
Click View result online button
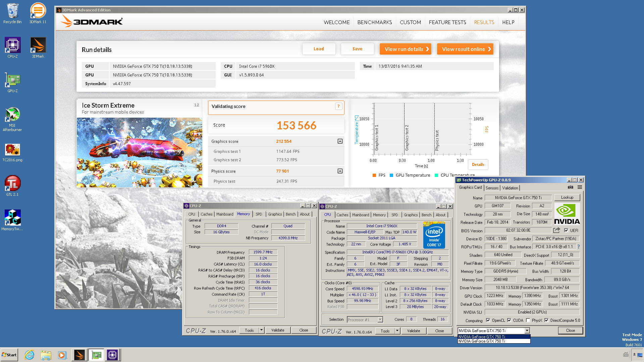[x=465, y=49]
